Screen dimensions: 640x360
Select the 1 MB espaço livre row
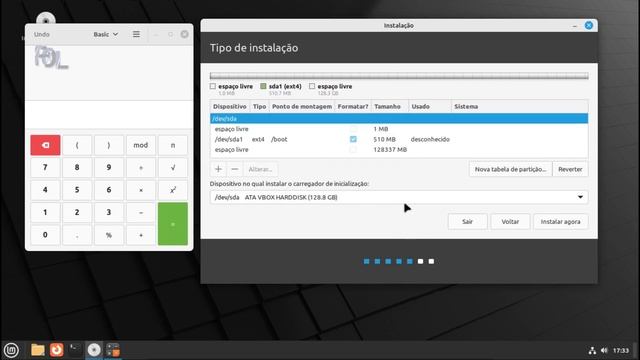(x=399, y=129)
